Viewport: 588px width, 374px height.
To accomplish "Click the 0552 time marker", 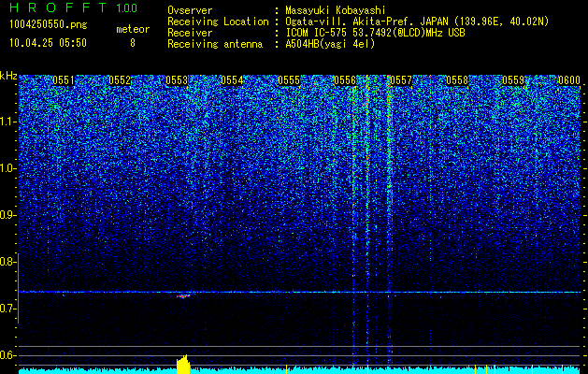I will [x=120, y=80].
